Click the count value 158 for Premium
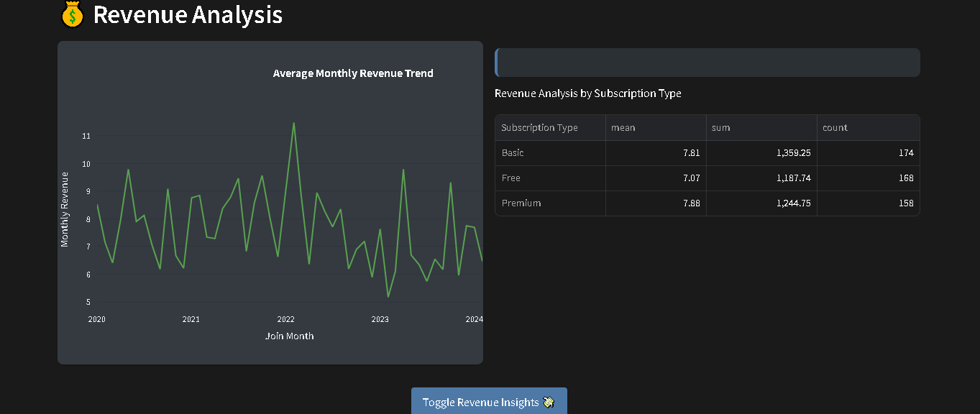 coord(907,203)
